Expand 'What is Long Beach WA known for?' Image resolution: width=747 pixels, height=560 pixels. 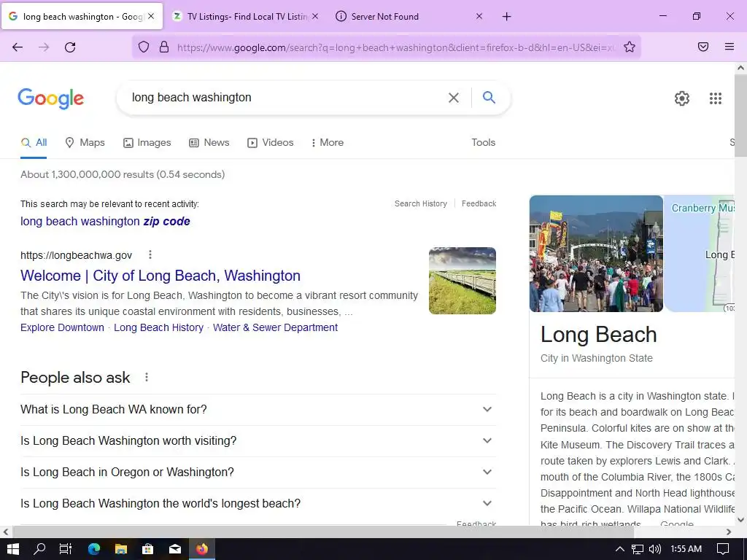(x=258, y=410)
